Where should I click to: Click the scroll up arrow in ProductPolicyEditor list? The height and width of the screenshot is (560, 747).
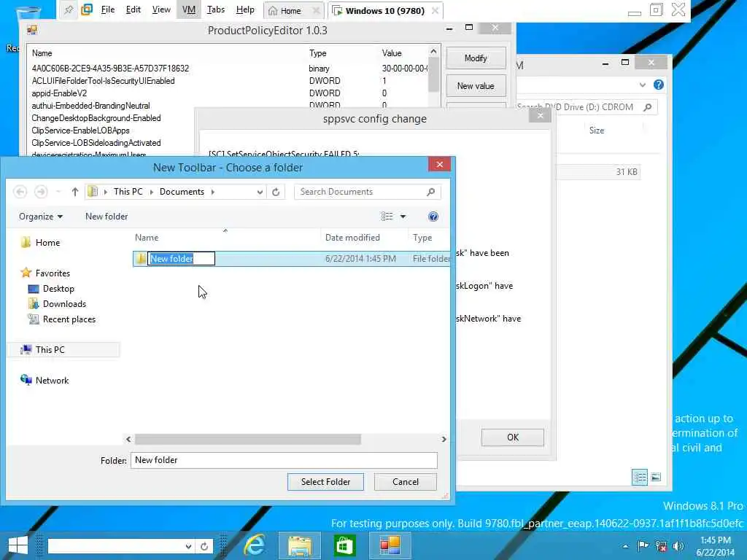point(433,51)
